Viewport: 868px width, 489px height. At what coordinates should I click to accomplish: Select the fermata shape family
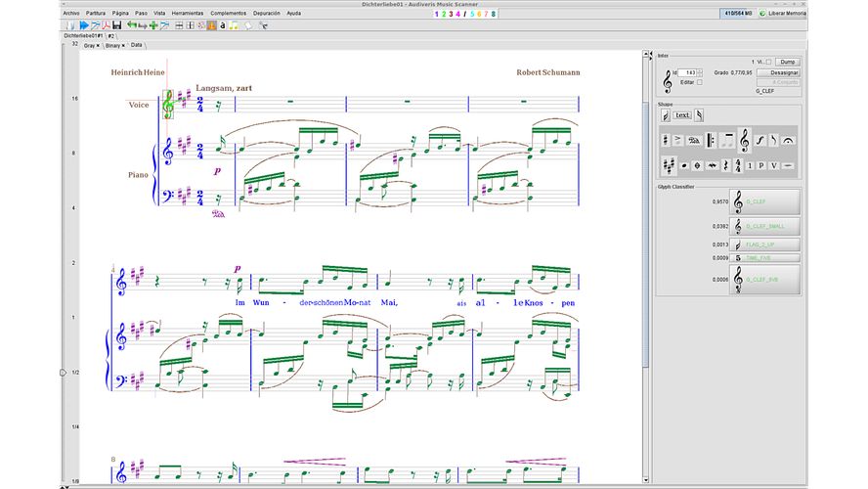[788, 140]
